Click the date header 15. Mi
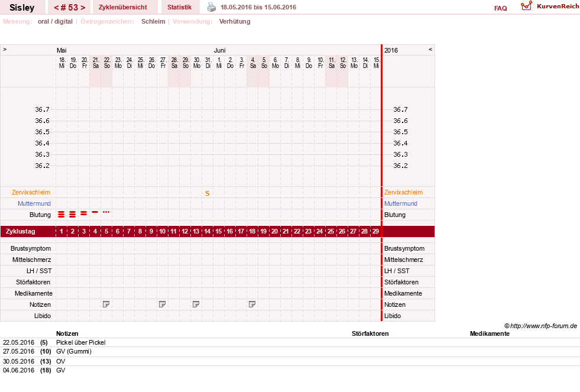The height and width of the screenshot is (392, 580). tap(376, 63)
